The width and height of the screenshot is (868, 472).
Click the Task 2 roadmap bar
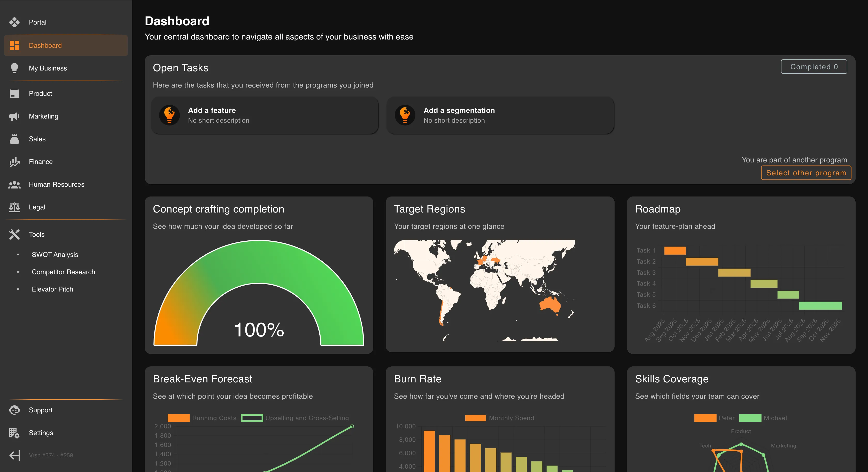[702, 262]
